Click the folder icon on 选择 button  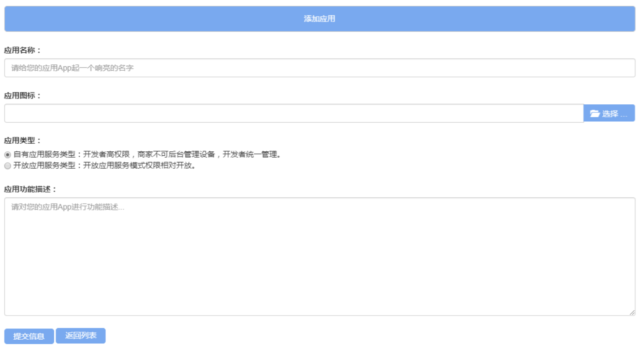pyautogui.click(x=595, y=114)
